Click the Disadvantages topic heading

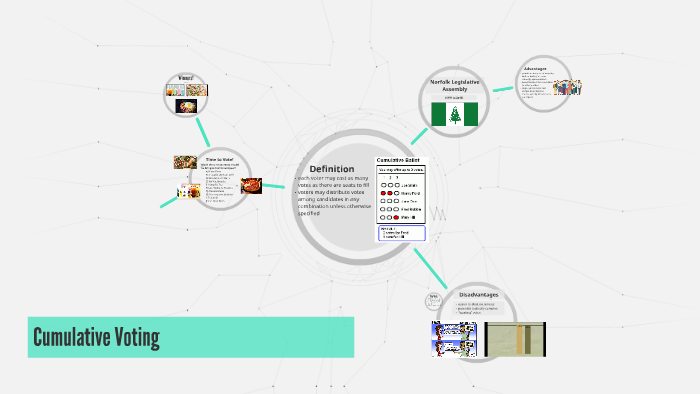click(x=478, y=294)
